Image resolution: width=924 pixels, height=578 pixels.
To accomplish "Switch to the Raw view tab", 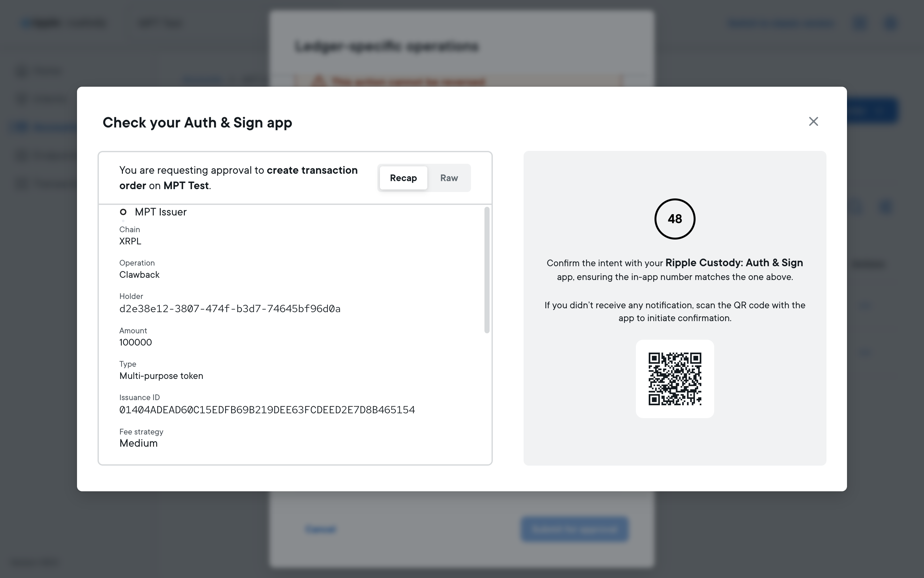I will click(x=449, y=178).
